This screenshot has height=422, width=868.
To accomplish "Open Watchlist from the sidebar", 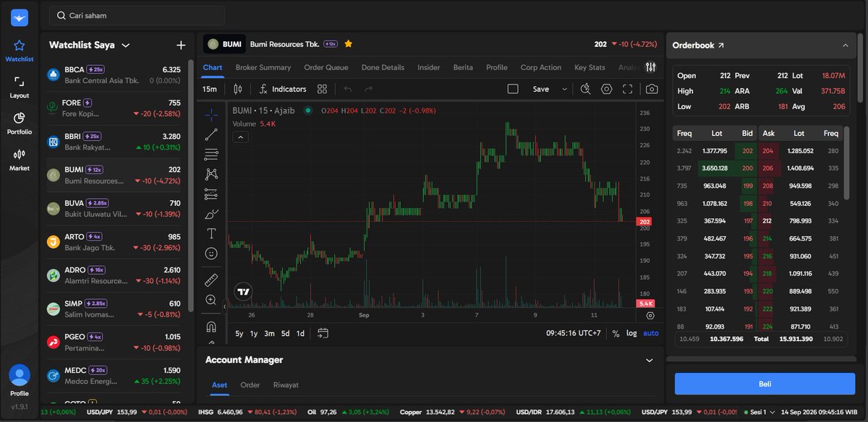I will [20, 51].
